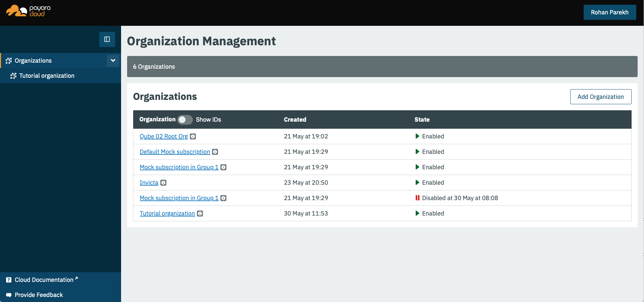This screenshot has width=644, height=302.
Task: Click the Payara Cloud logo
Action: pos(29,11)
